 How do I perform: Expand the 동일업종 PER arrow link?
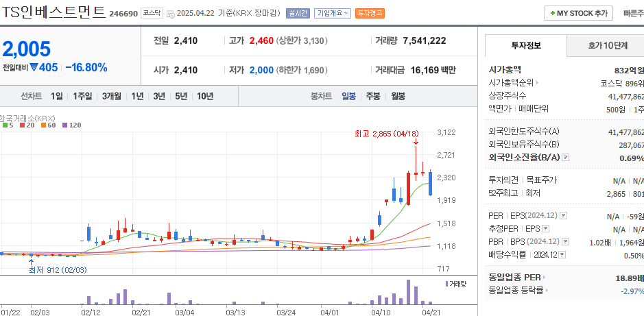(545, 278)
